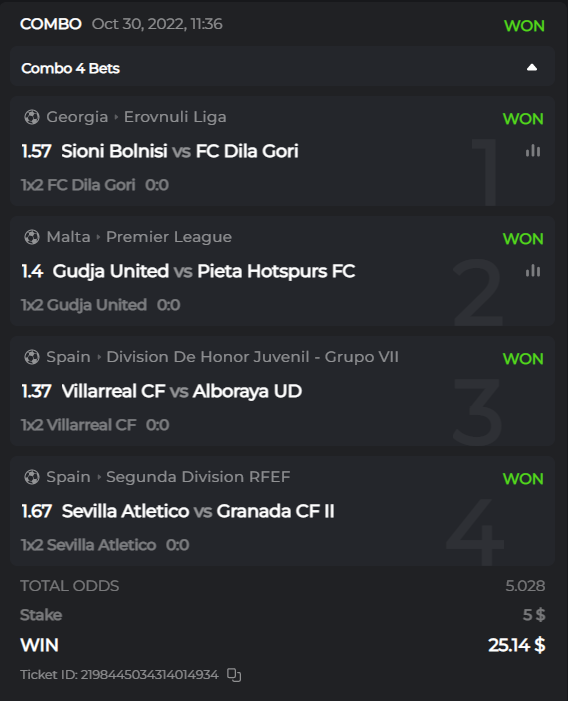This screenshot has height=701, width=568.
Task: Click the Combo 4 Bets header label
Action: point(71,68)
